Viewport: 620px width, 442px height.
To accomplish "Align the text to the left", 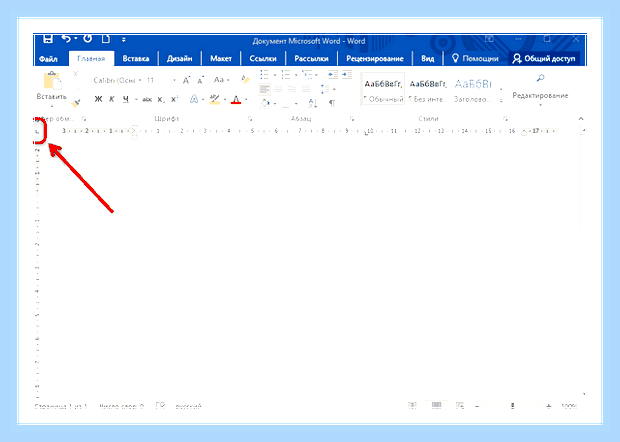I will coord(265,89).
